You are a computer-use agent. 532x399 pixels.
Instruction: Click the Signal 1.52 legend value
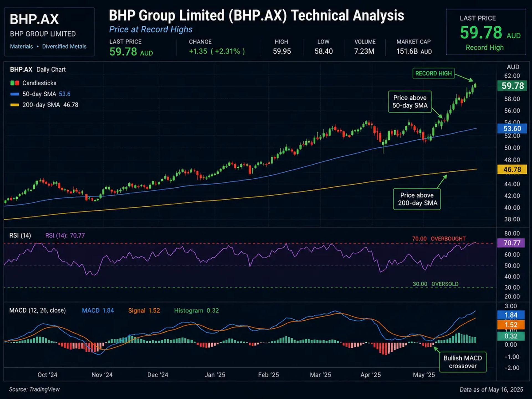(144, 310)
